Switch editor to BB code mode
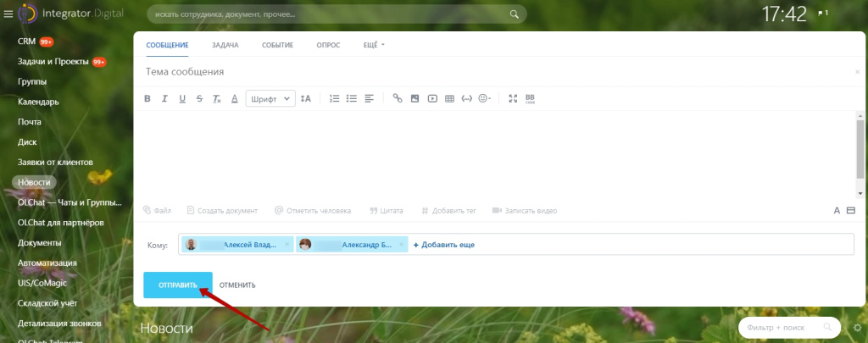Viewport: 868px width, 343px height. tap(531, 99)
